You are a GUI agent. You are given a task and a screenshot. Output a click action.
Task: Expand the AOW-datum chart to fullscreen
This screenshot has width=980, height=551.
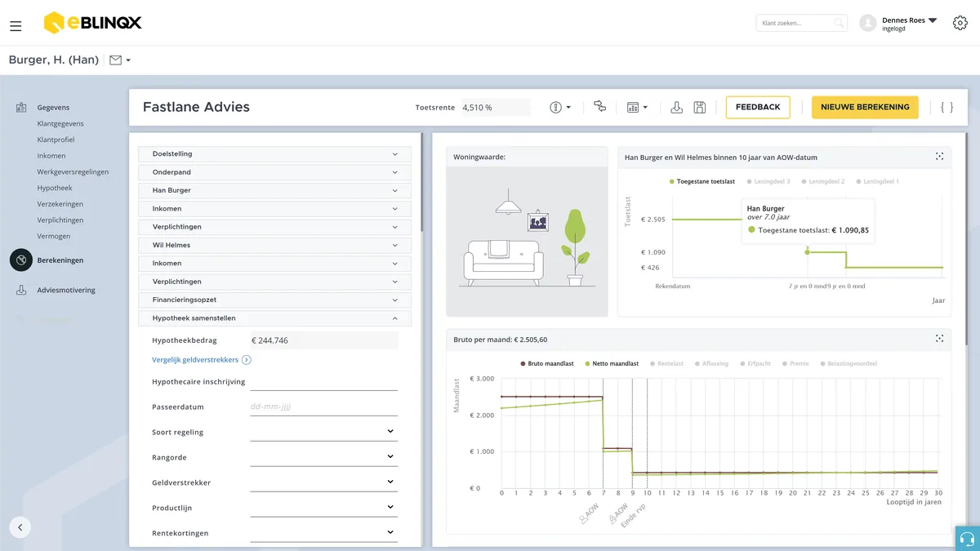click(940, 157)
